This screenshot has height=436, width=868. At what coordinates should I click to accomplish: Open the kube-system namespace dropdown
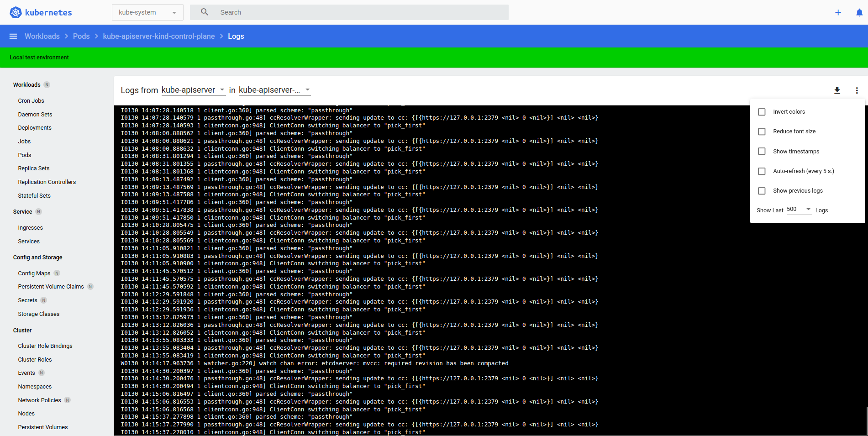[147, 12]
